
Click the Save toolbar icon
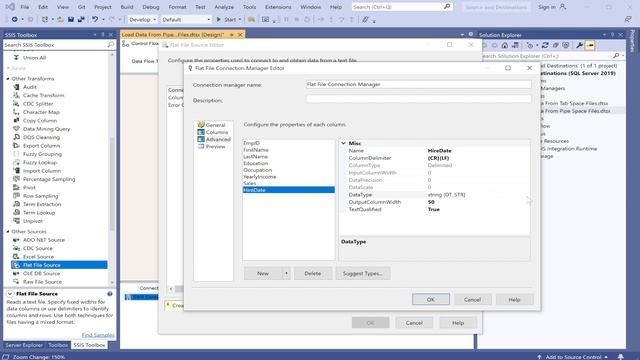point(71,19)
